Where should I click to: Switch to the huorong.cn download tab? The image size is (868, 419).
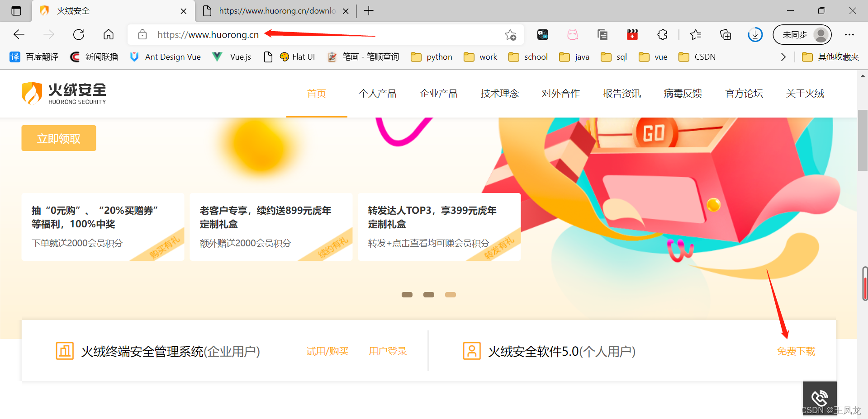coord(276,11)
